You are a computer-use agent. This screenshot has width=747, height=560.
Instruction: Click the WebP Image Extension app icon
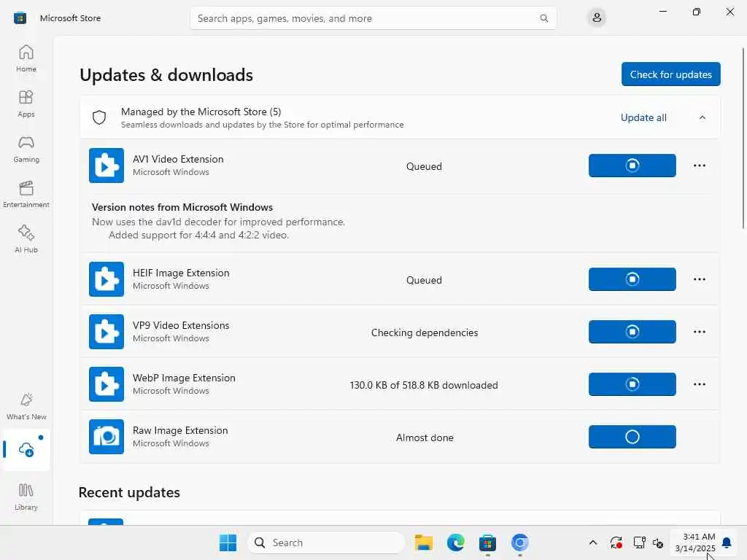[107, 384]
